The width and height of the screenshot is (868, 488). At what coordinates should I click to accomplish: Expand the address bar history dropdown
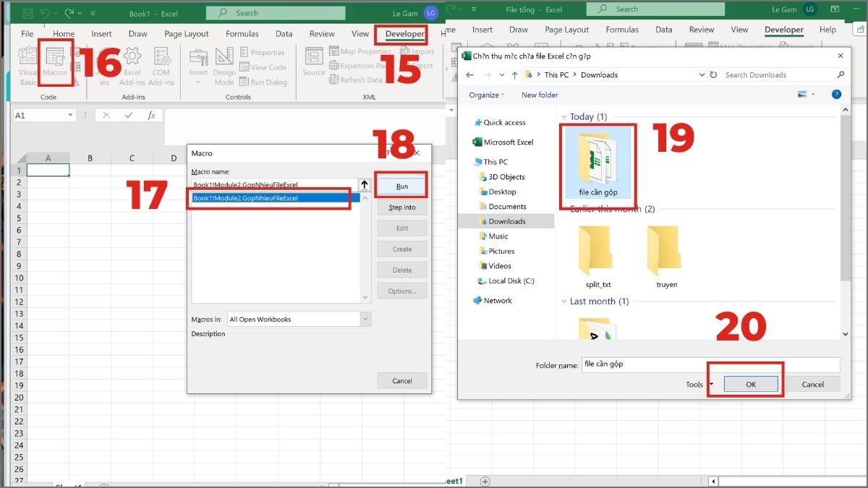coord(702,74)
